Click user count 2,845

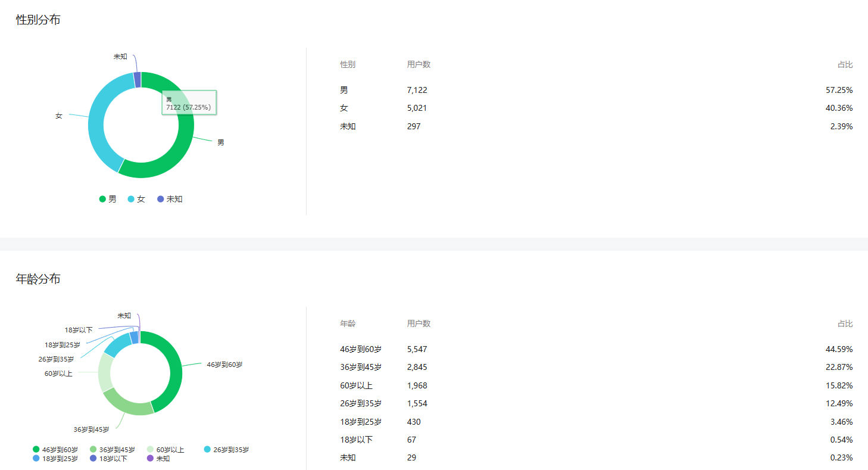tap(417, 367)
